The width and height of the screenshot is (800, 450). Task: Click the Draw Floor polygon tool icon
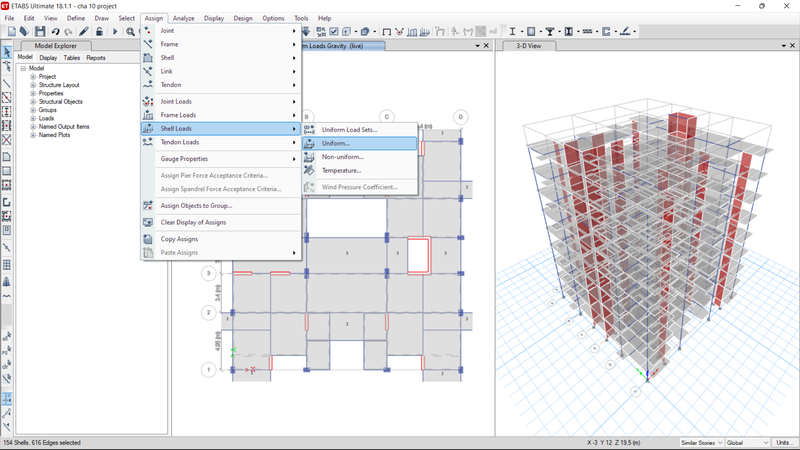[7, 157]
